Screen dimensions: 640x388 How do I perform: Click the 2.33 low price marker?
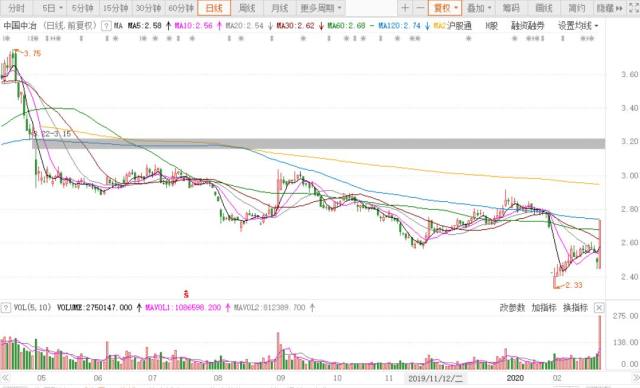[x=573, y=285]
